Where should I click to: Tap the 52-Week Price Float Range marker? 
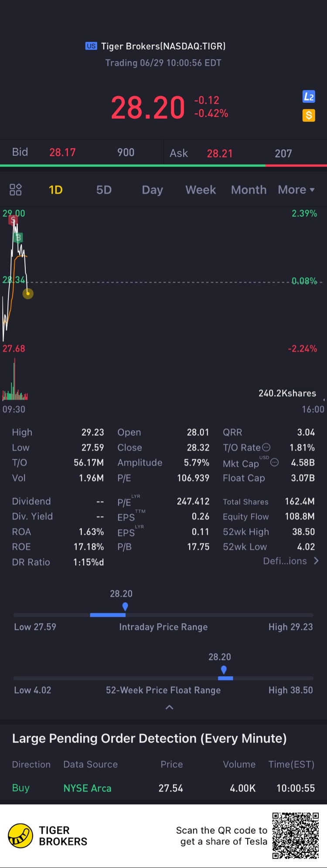click(x=224, y=670)
